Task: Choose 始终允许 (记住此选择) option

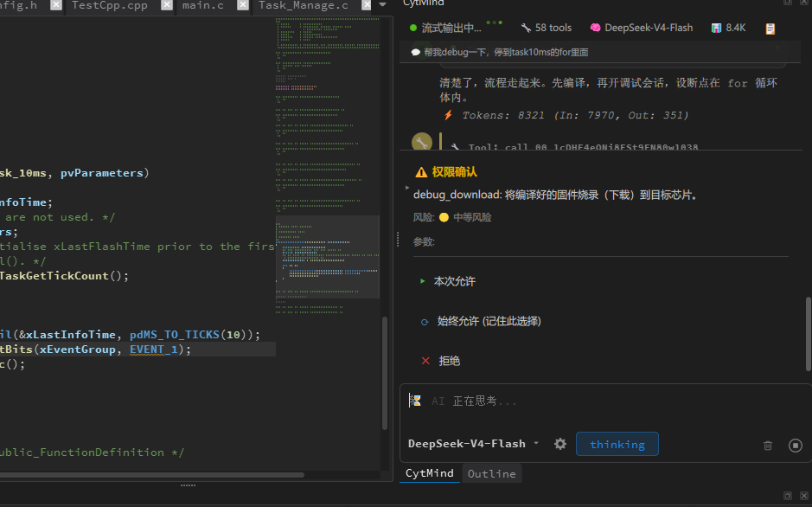Action: (x=489, y=321)
